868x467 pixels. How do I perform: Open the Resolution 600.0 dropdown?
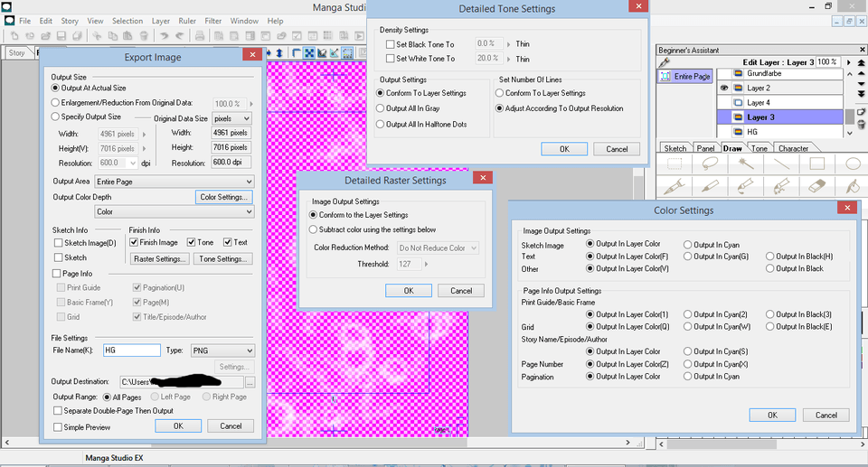coord(132,163)
